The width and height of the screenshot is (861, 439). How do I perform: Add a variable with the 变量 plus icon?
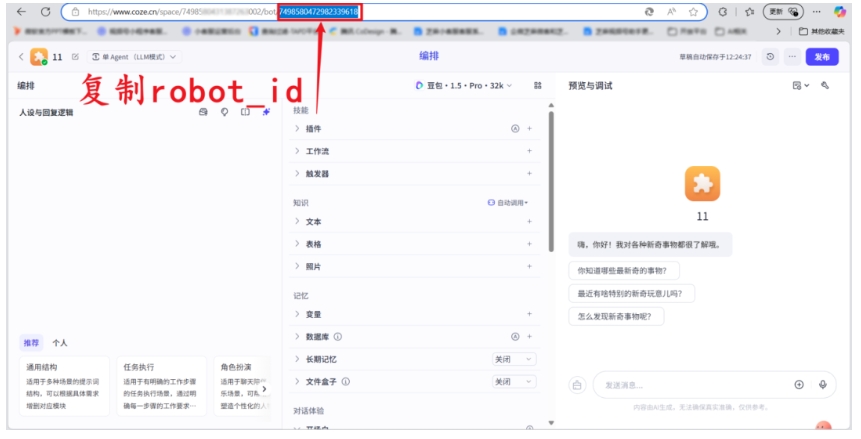(x=529, y=314)
